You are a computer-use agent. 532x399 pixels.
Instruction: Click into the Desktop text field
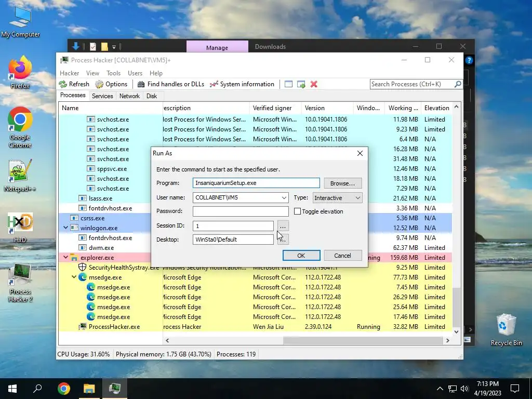(233, 240)
